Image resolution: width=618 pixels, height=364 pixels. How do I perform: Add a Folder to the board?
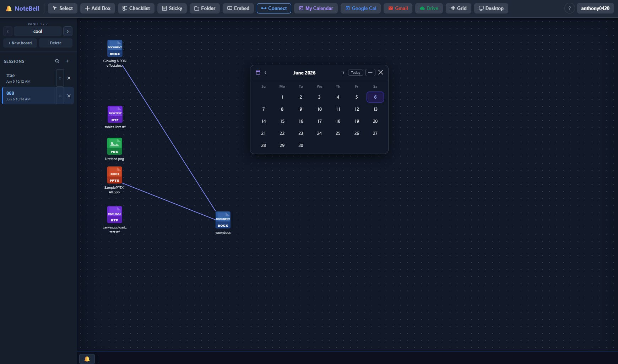[x=205, y=8]
